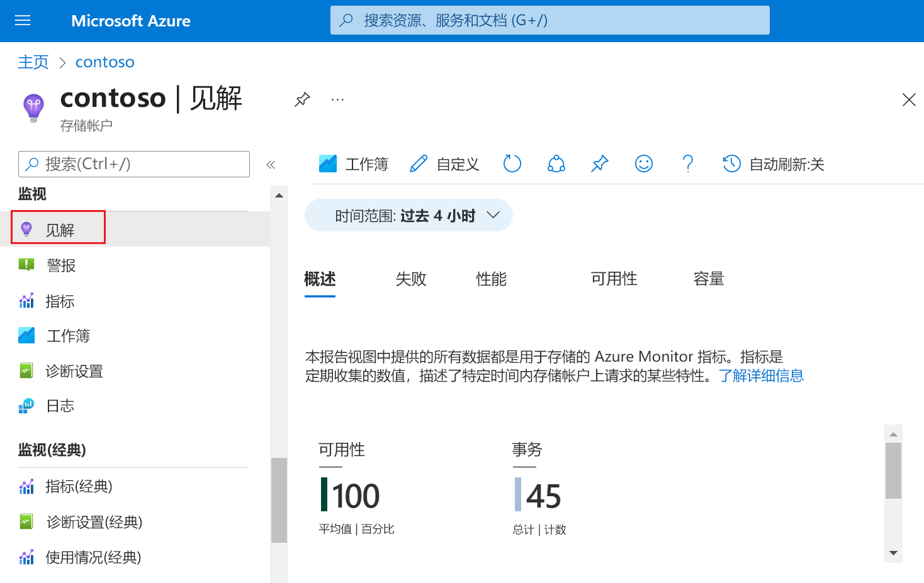Viewport: 924px width, 583px height.
Task: Click the 见解 lightbulb icon in sidebar
Action: click(x=26, y=230)
